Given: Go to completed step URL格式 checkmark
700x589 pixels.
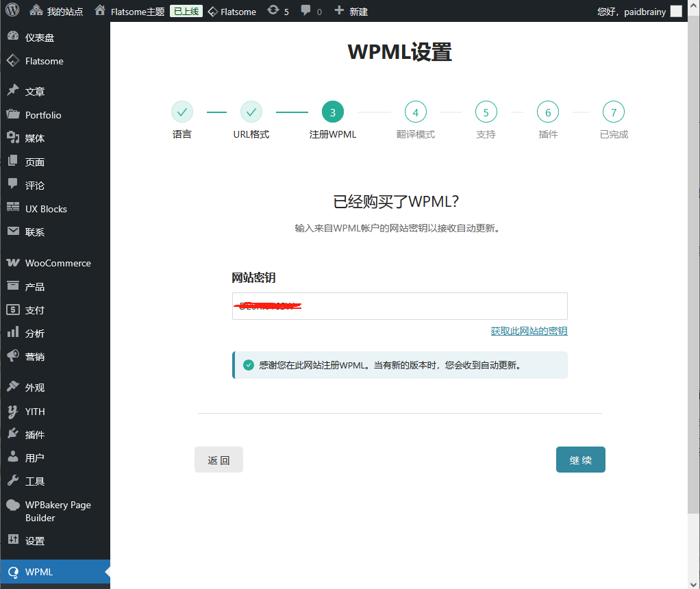Looking at the screenshot, I should [x=251, y=112].
